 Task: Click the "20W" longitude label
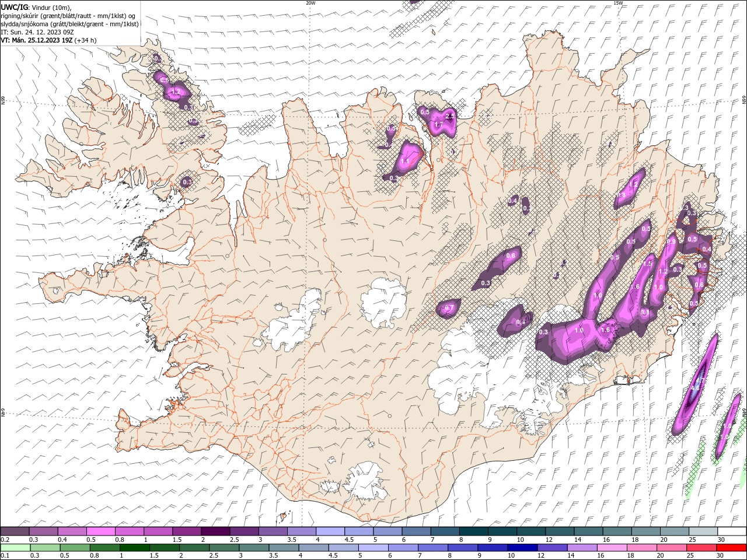tap(310, 3)
